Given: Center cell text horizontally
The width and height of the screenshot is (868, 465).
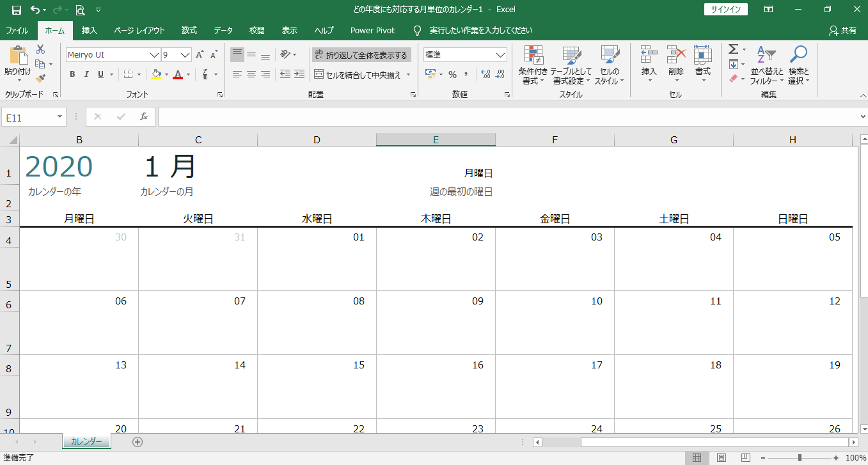Looking at the screenshot, I should point(251,74).
